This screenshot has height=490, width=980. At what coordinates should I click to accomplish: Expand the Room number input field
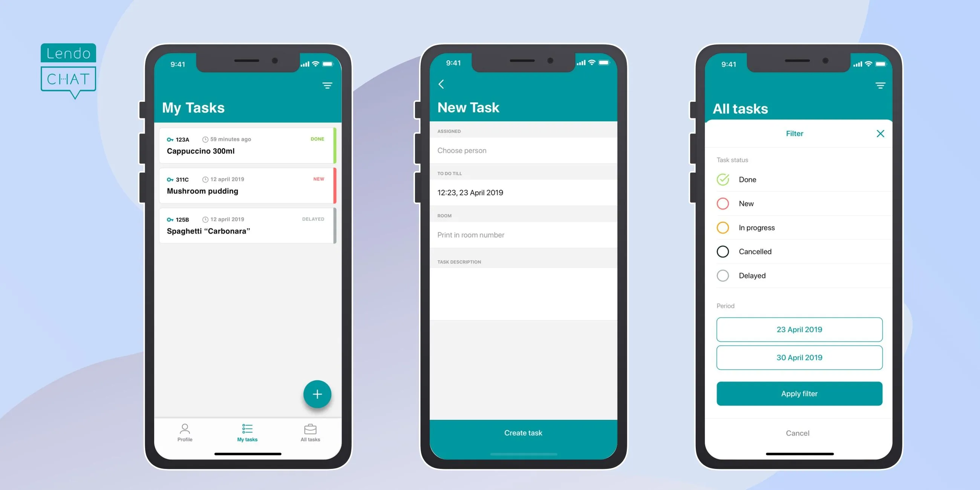pyautogui.click(x=524, y=234)
